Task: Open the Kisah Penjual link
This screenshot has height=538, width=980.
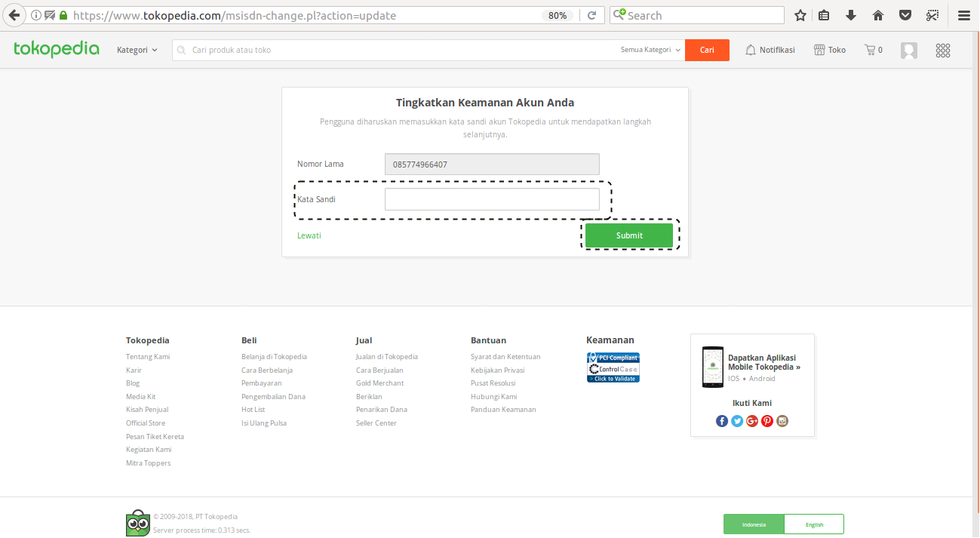Action: (147, 410)
